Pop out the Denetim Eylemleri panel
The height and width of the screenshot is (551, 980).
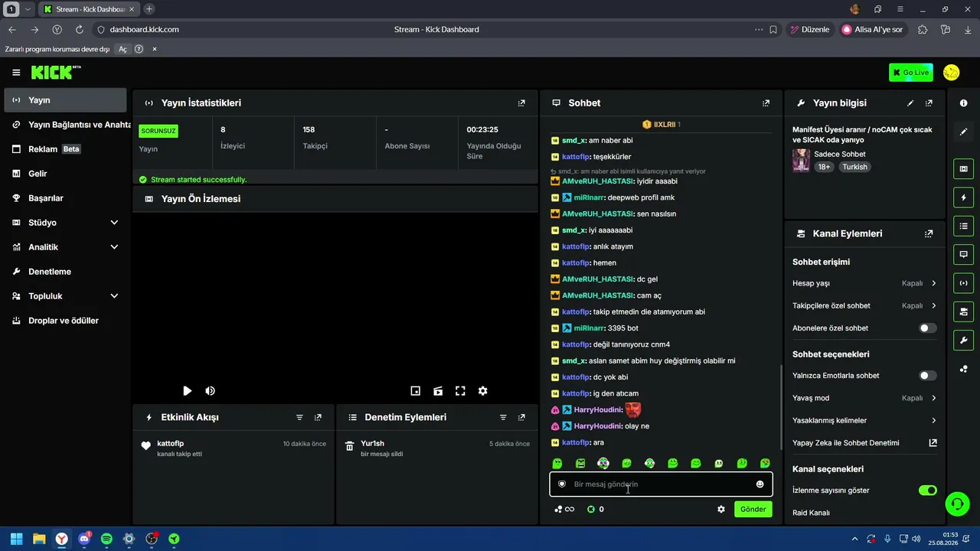click(521, 417)
